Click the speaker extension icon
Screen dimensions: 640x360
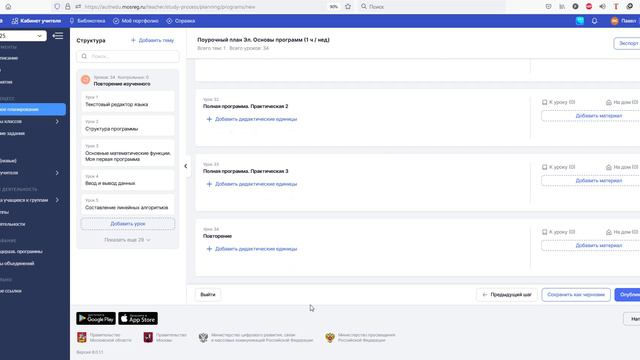tap(602, 7)
